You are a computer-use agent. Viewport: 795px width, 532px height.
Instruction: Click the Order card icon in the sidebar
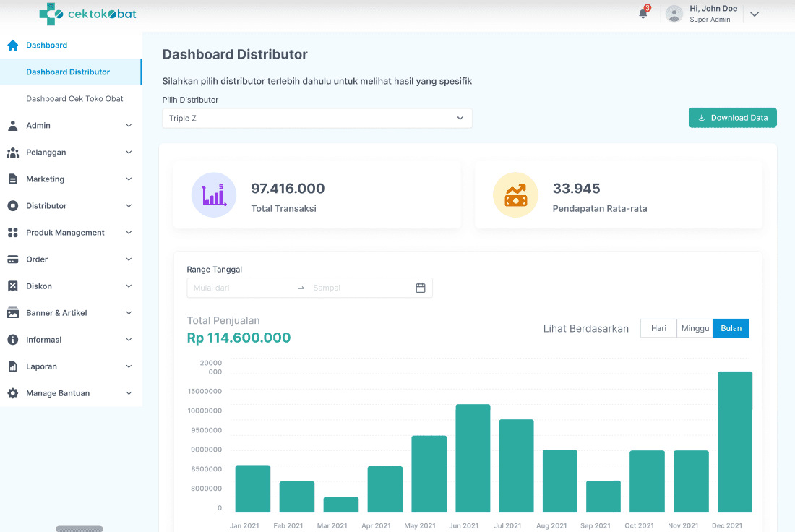(12, 259)
